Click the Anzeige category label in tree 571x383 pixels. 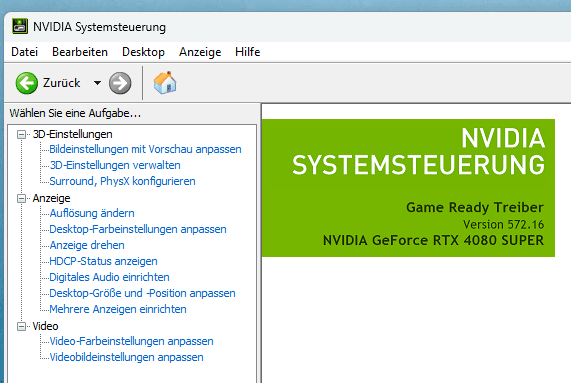51,198
